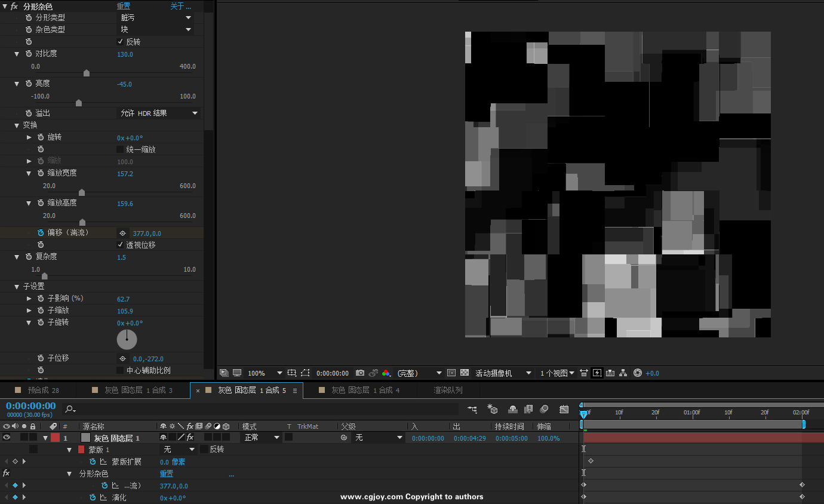Open the 1个视图 layout dropdown
The height and width of the screenshot is (504, 824).
pyautogui.click(x=557, y=373)
